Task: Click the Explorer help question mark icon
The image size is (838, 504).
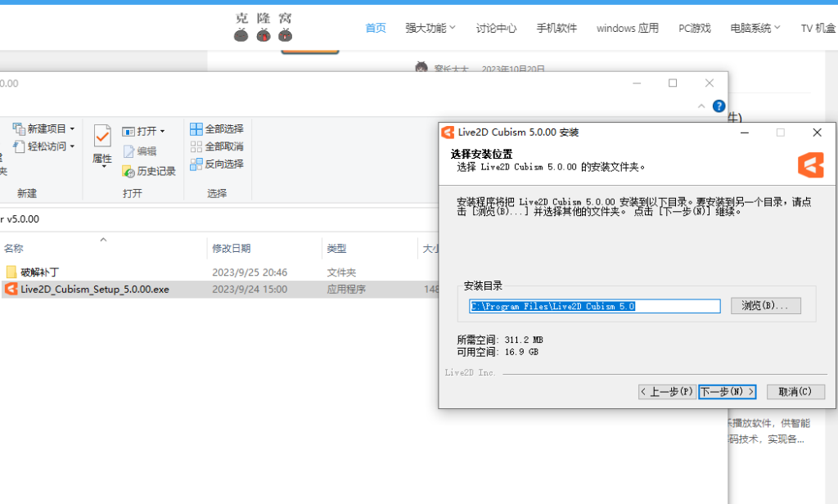Action: point(719,106)
